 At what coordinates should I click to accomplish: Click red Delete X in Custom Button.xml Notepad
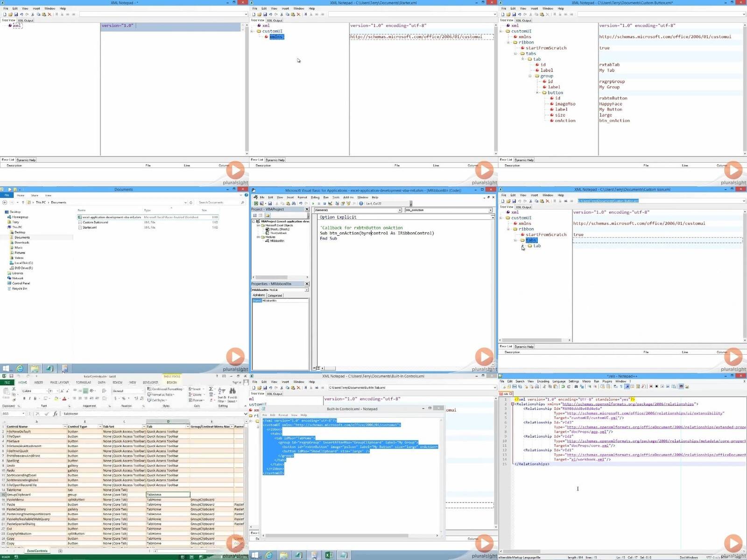[548, 14]
